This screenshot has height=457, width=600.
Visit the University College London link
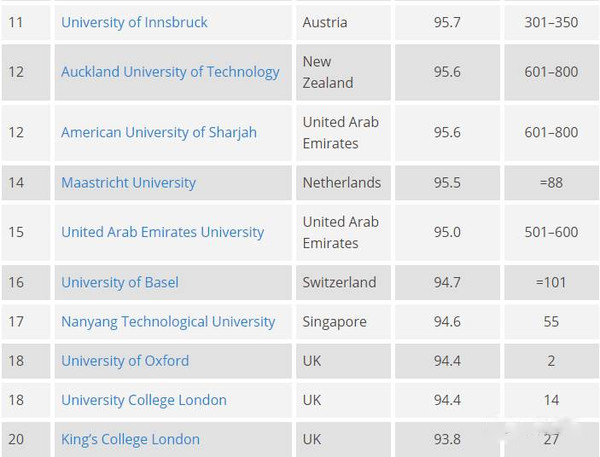click(144, 400)
